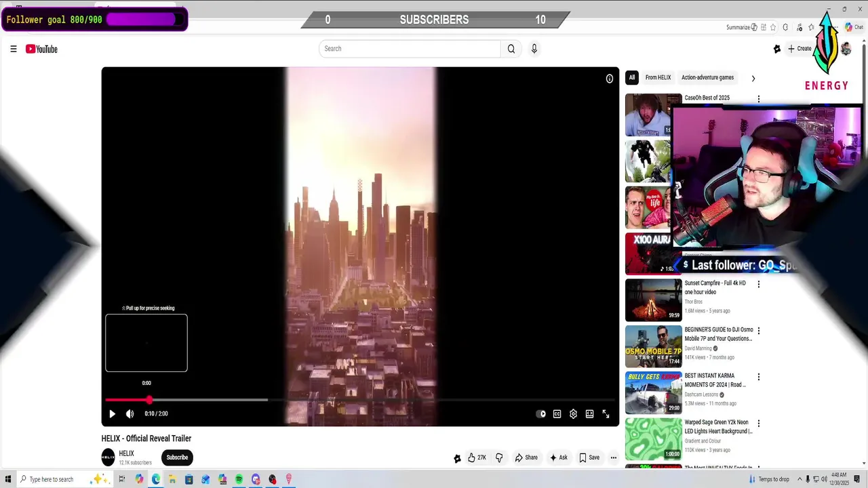Toggle the autoplay switch in player

tap(541, 414)
